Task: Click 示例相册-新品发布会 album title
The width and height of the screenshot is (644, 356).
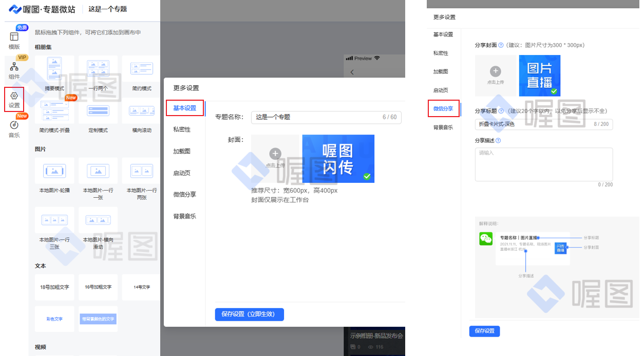Action: pyautogui.click(x=376, y=336)
